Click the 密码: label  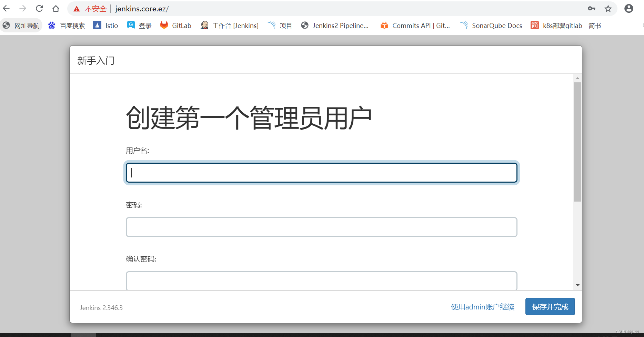point(134,205)
